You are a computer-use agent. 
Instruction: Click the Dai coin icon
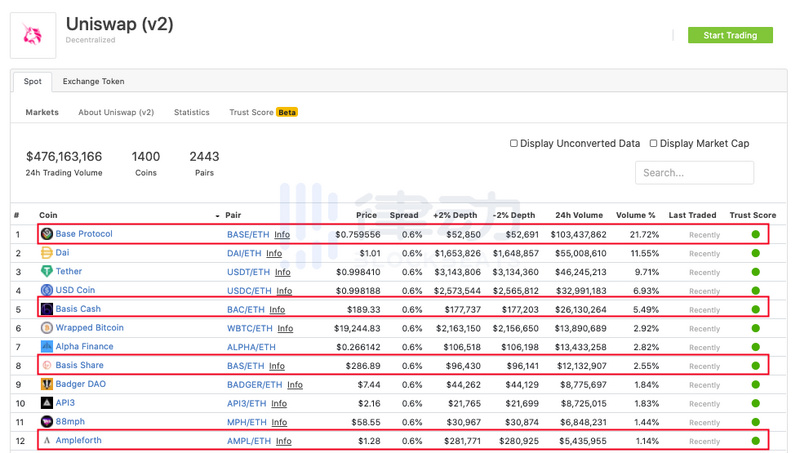[47, 253]
